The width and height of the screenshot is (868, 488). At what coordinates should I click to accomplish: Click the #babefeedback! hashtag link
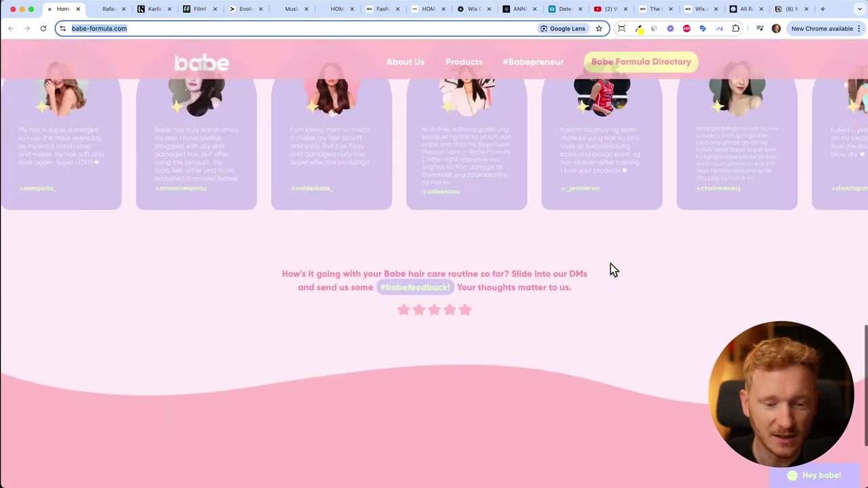pyautogui.click(x=415, y=287)
